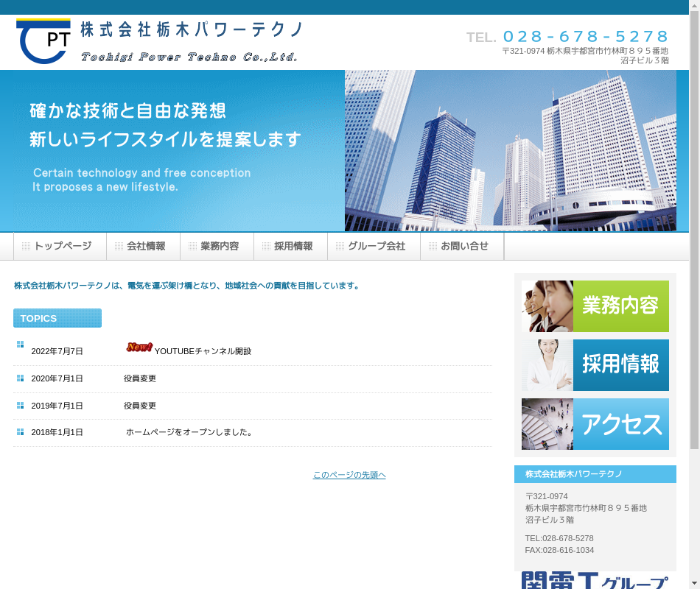The width and height of the screenshot is (700, 589).
Task: Click the red New! badge icon
Action: click(x=139, y=348)
